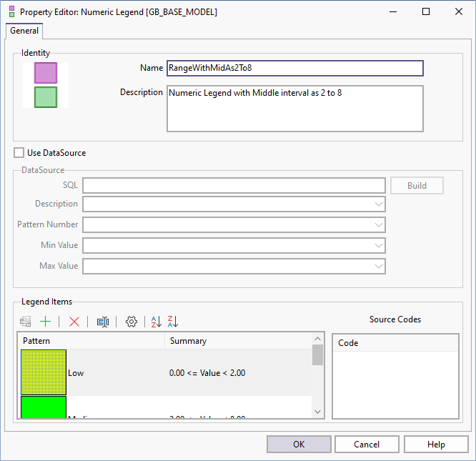Click the OK button
476x461 pixels.
pos(299,445)
